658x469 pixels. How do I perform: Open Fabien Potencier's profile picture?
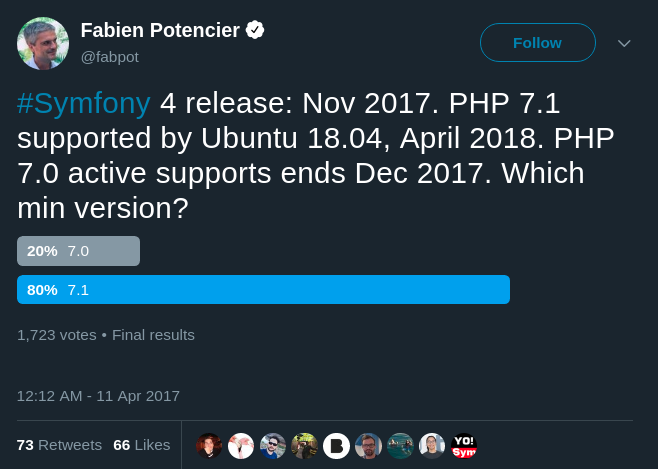tap(43, 43)
